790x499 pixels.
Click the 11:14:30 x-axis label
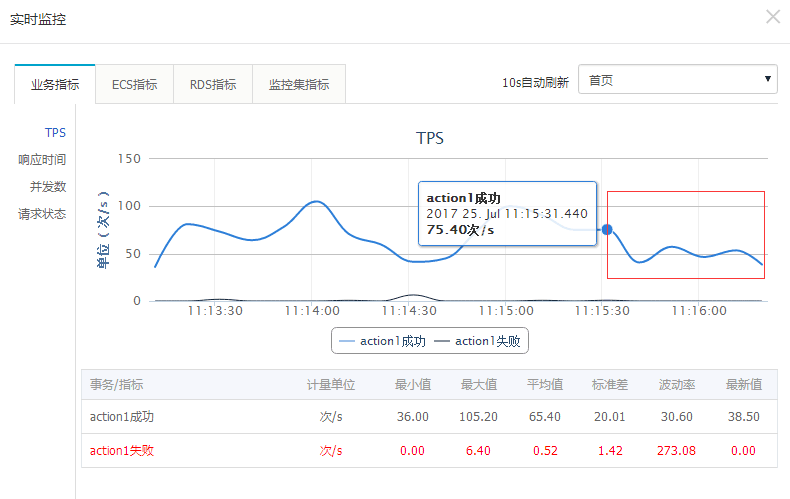pos(409,311)
